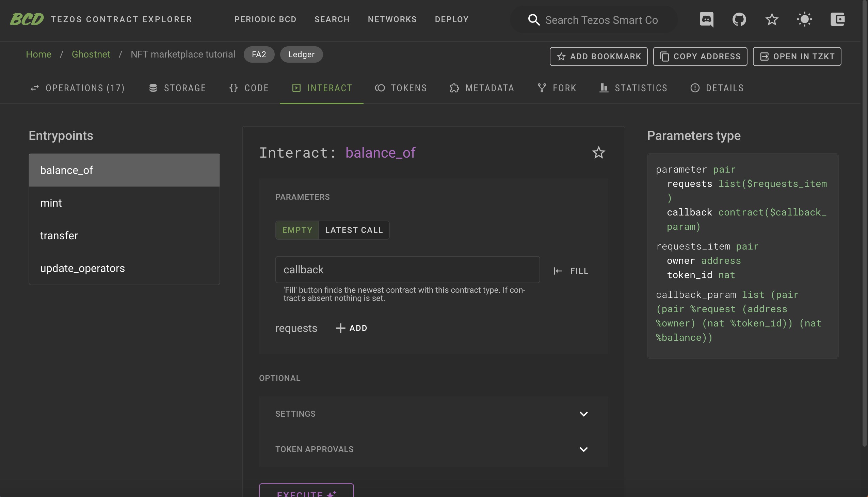Open bookmarks star icon in header
Image resolution: width=868 pixels, height=497 pixels.
(x=772, y=19)
